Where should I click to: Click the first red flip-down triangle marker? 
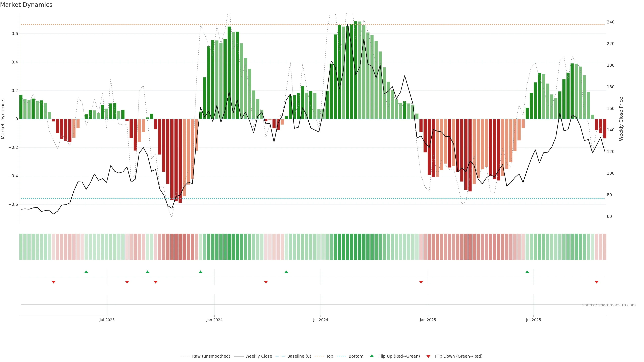coord(53,282)
